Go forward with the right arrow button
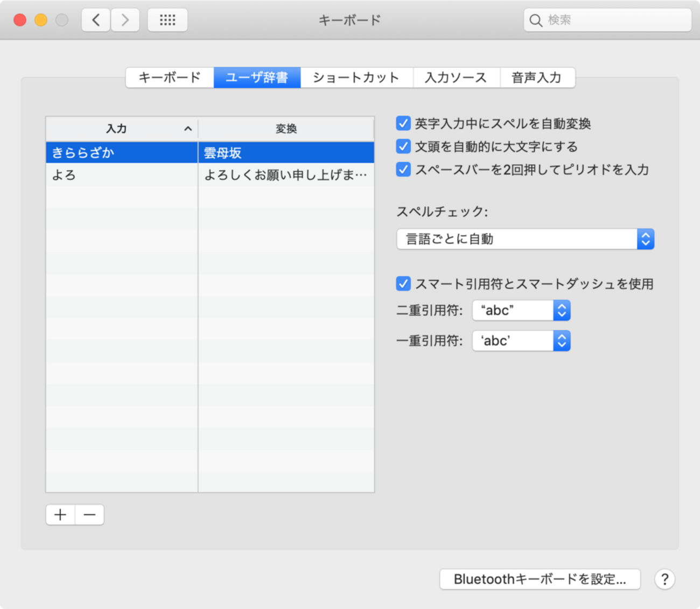 (x=125, y=20)
